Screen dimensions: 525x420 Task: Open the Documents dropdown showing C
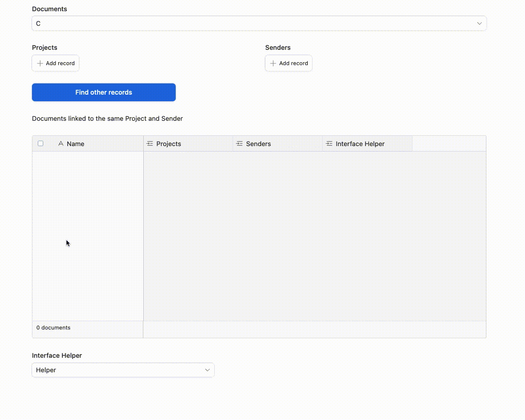click(x=259, y=23)
